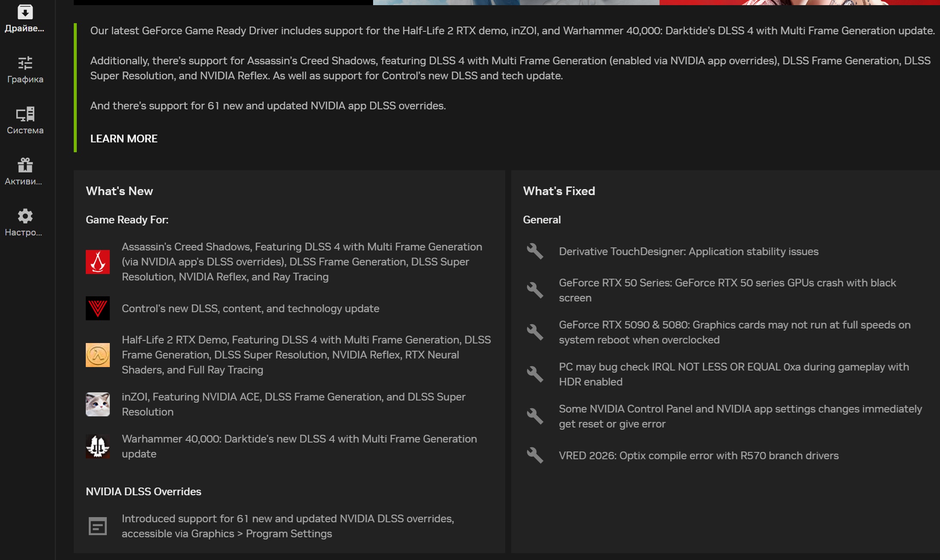Click the Warhammer 40,000 Darktide icon
The width and height of the screenshot is (940, 560).
click(x=98, y=446)
